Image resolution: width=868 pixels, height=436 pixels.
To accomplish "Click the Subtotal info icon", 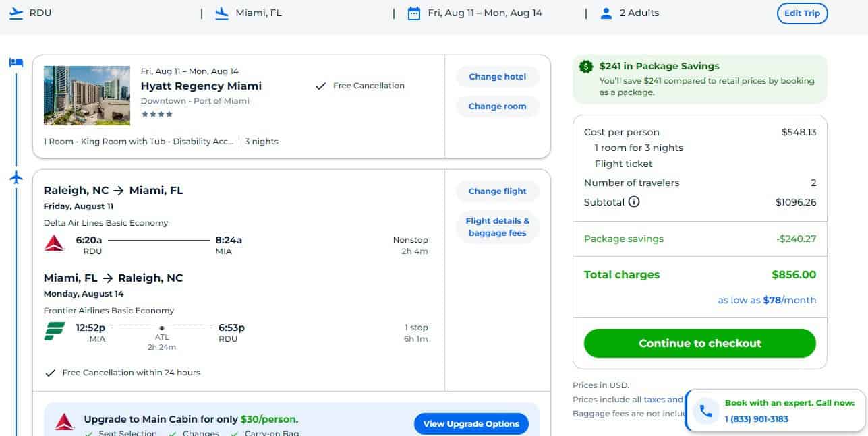I will click(x=633, y=201).
